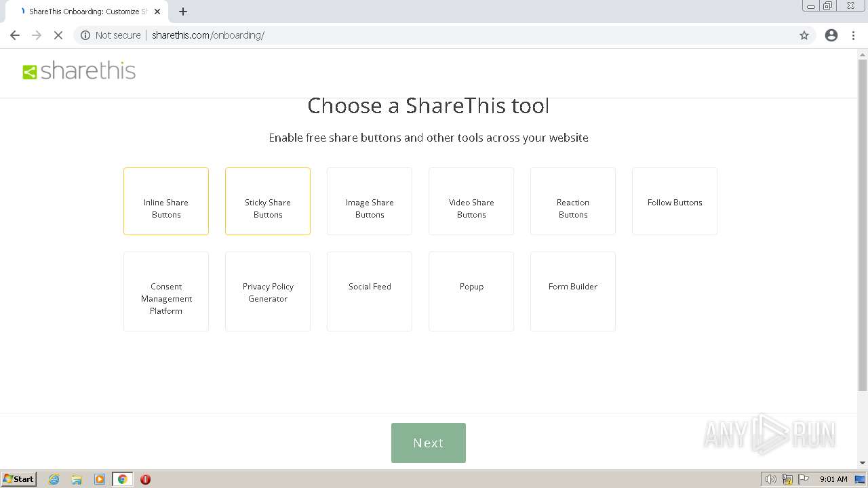
Task: Open the Privacy Policy Generator card
Action: point(268,291)
